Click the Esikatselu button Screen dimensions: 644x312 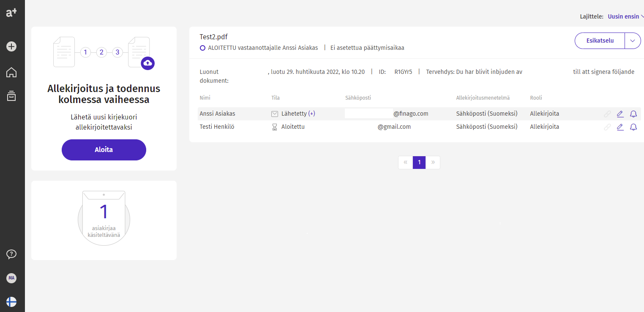600,41
